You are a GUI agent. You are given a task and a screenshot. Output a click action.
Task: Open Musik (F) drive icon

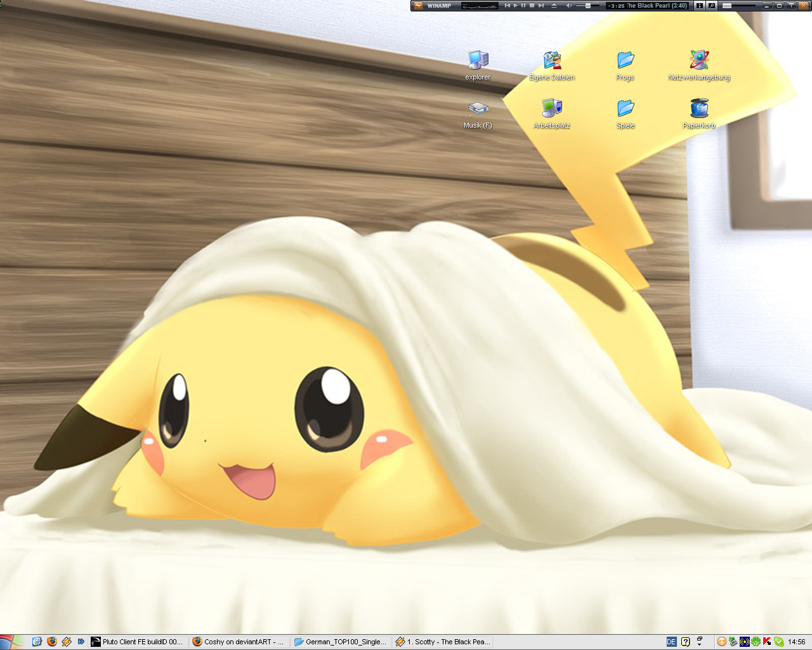tap(478, 114)
